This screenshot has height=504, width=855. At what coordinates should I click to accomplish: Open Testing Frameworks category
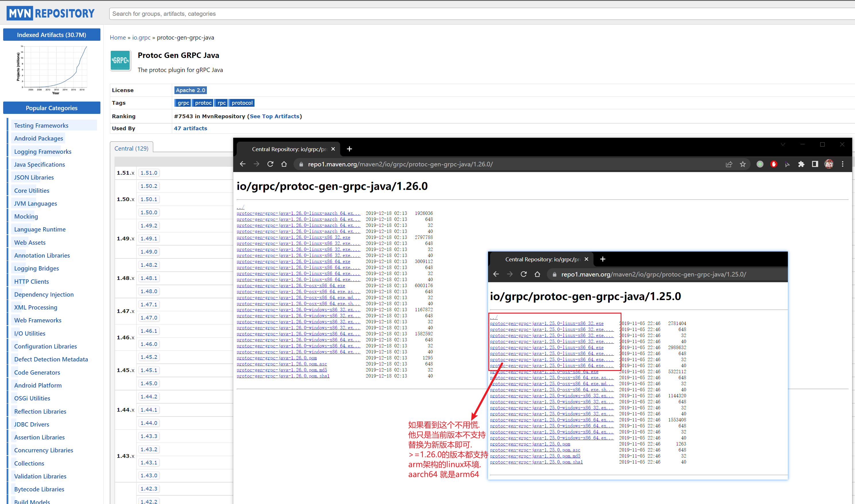(41, 125)
